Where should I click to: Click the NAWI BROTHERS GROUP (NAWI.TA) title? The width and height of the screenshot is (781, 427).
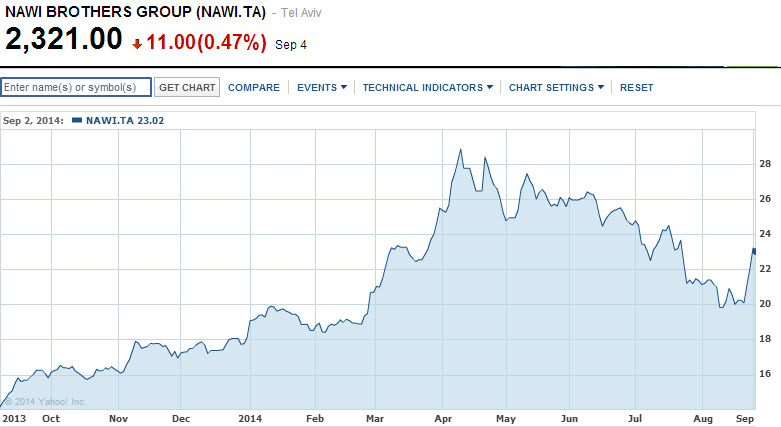(135, 12)
